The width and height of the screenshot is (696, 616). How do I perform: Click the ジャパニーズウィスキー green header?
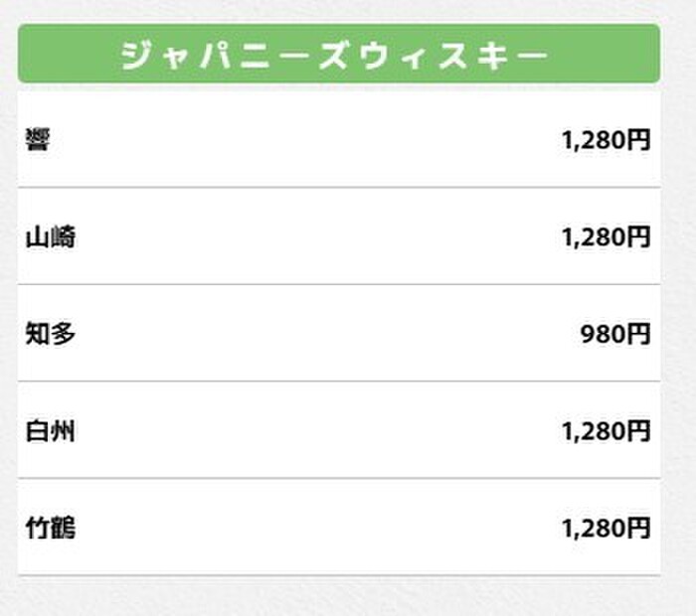tap(339, 54)
